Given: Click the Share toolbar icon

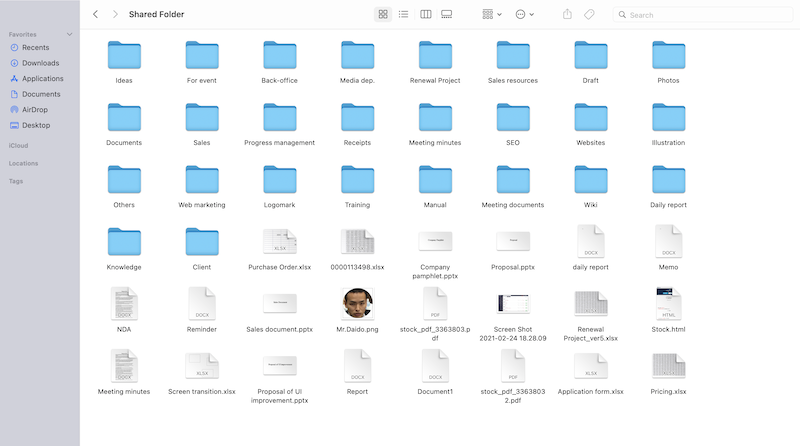Looking at the screenshot, I should point(568,15).
